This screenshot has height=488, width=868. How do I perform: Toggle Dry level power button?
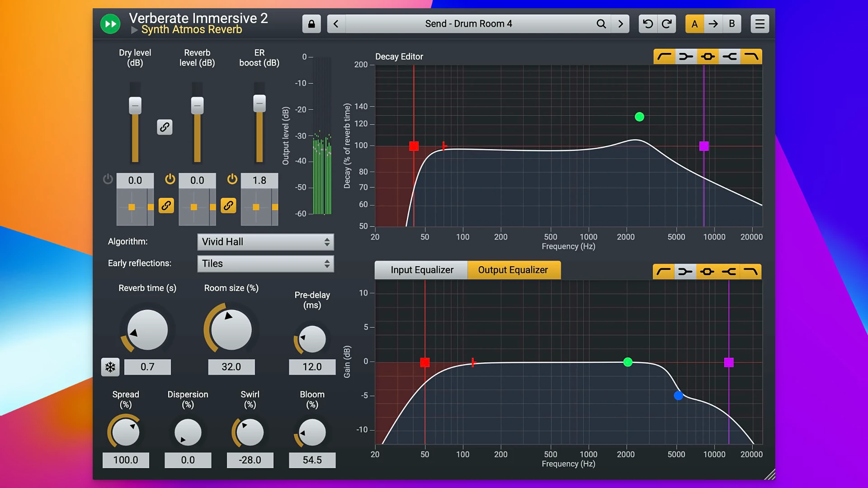tap(108, 179)
